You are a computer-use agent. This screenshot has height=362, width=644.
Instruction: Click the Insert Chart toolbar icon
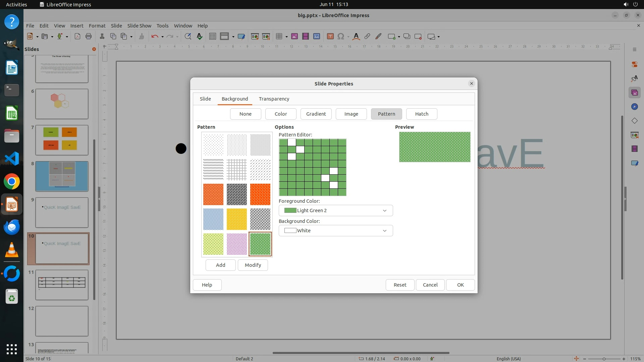coord(316,37)
